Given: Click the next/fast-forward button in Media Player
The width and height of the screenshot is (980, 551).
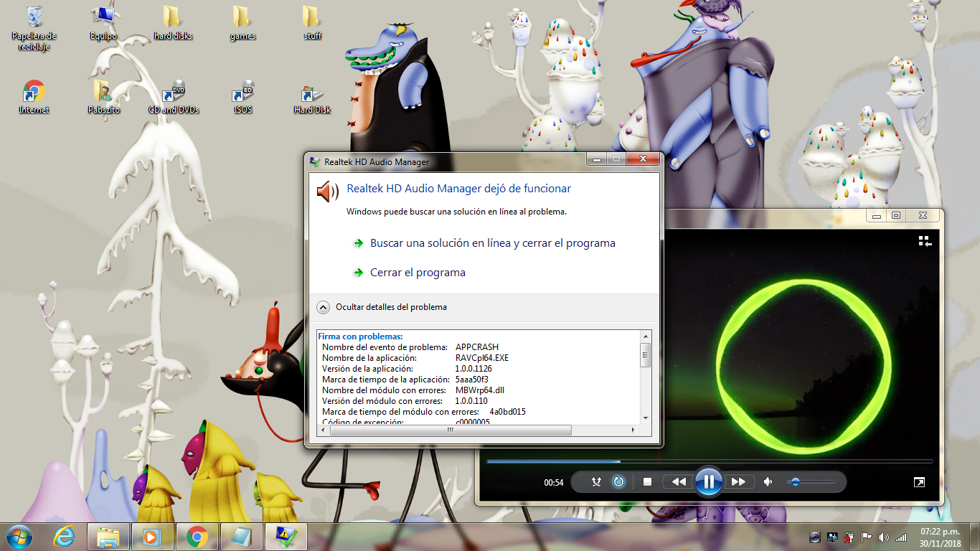Looking at the screenshot, I should coord(738,482).
